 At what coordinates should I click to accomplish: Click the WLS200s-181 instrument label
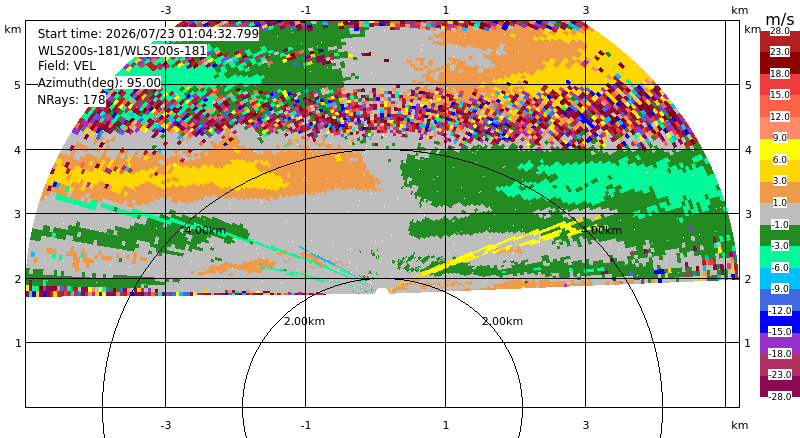(x=122, y=51)
